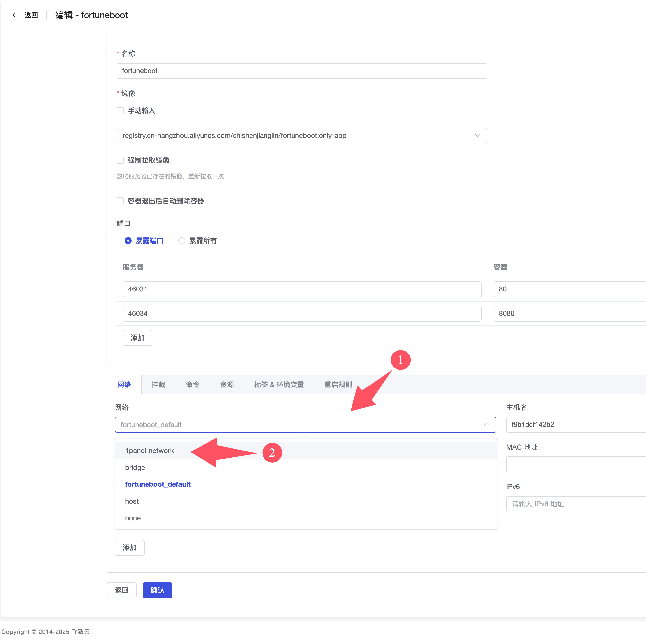Pick the bridge network option
This screenshot has width=646, height=644.
pyautogui.click(x=135, y=467)
